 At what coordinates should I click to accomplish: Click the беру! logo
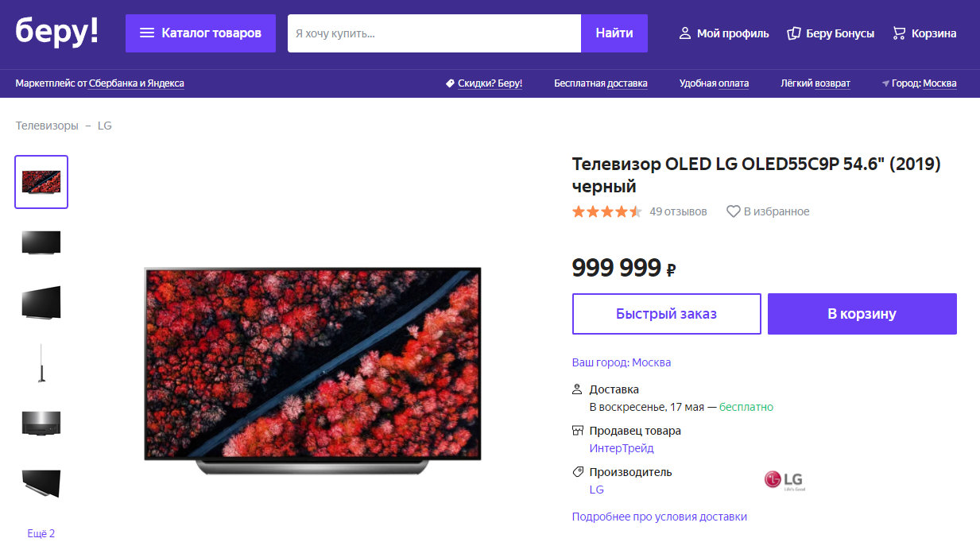(57, 32)
